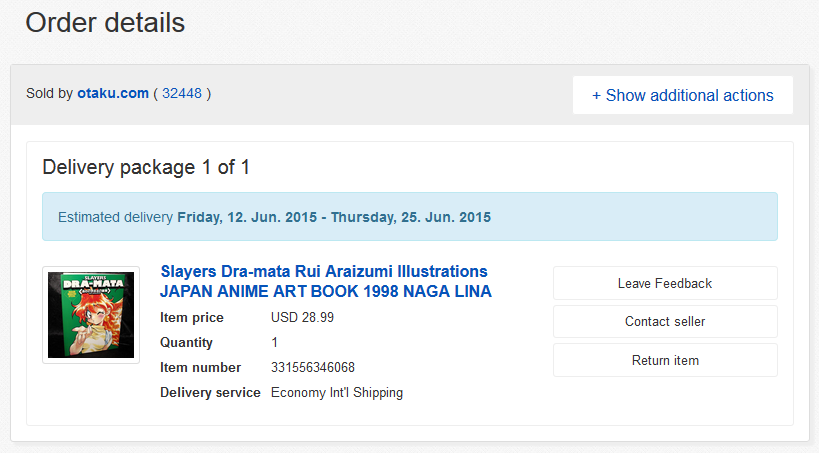Click the item number 331556346068

[x=313, y=368]
